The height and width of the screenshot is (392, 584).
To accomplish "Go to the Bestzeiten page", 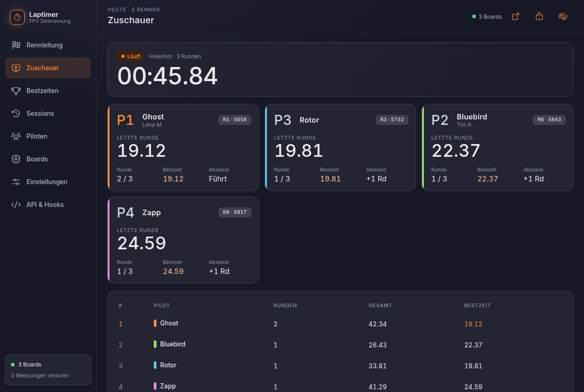I will (48, 91).
